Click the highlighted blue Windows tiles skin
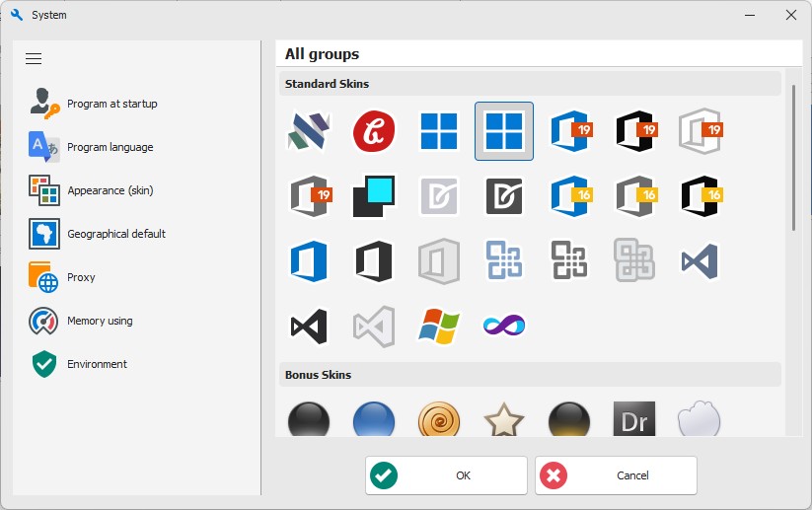The image size is (812, 510). [504, 131]
